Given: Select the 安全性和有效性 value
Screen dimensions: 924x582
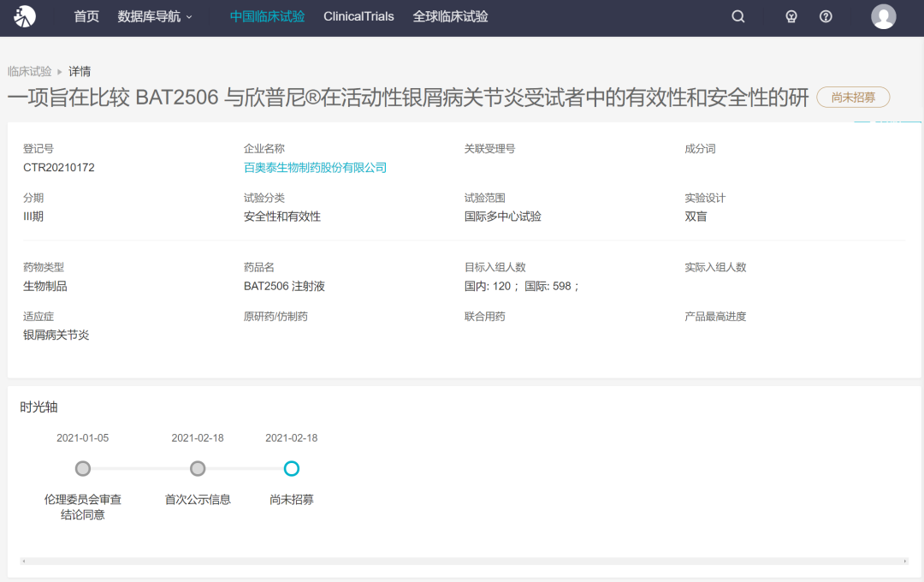Looking at the screenshot, I should pos(282,217).
